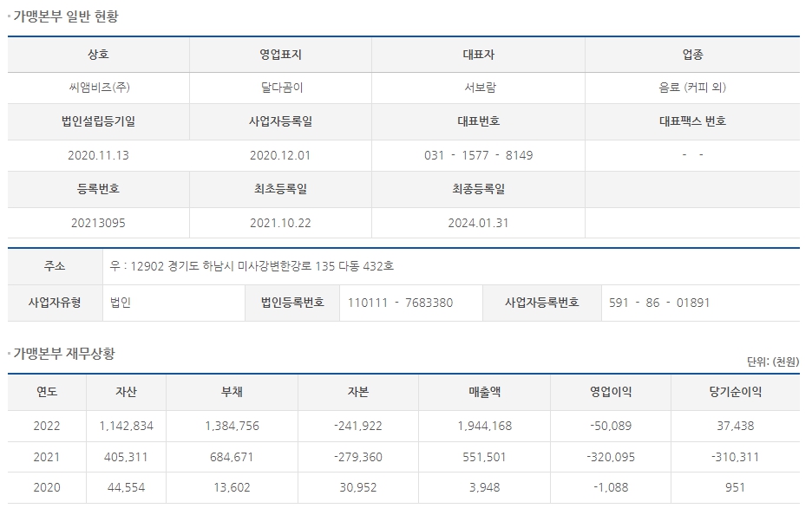Click the 사업자유형 label cell

55,303
